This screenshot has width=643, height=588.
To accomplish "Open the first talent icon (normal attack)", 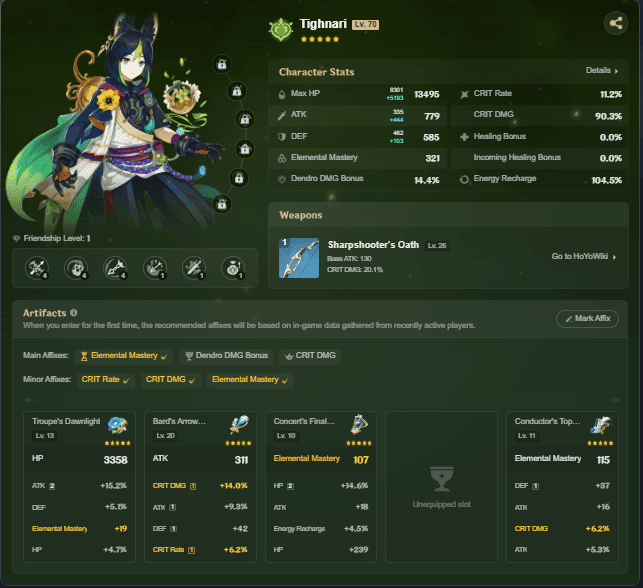I will 37,268.
